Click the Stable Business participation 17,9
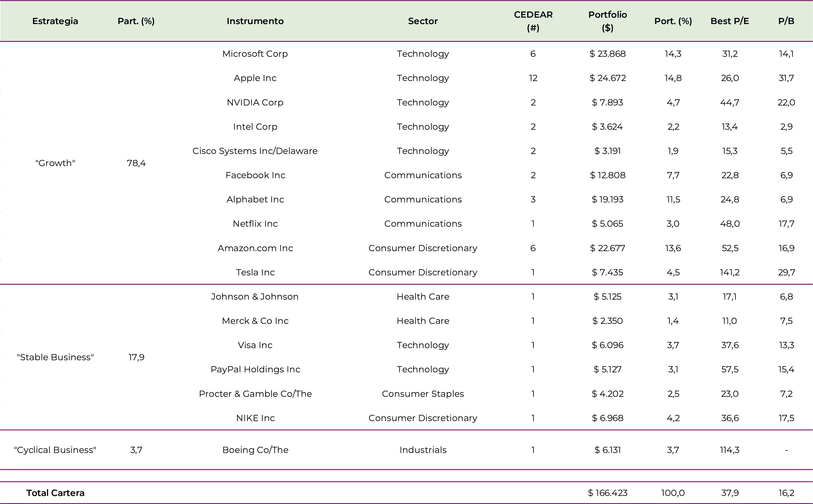Screen dimensions: 813x504 pos(136,357)
